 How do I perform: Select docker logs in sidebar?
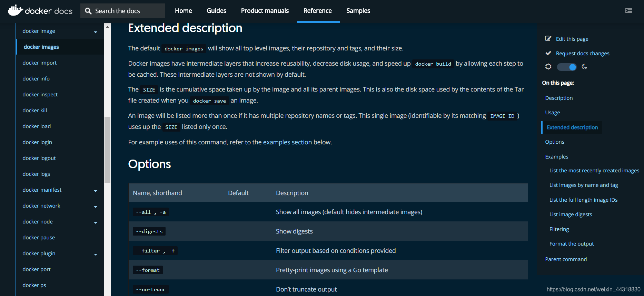36,174
